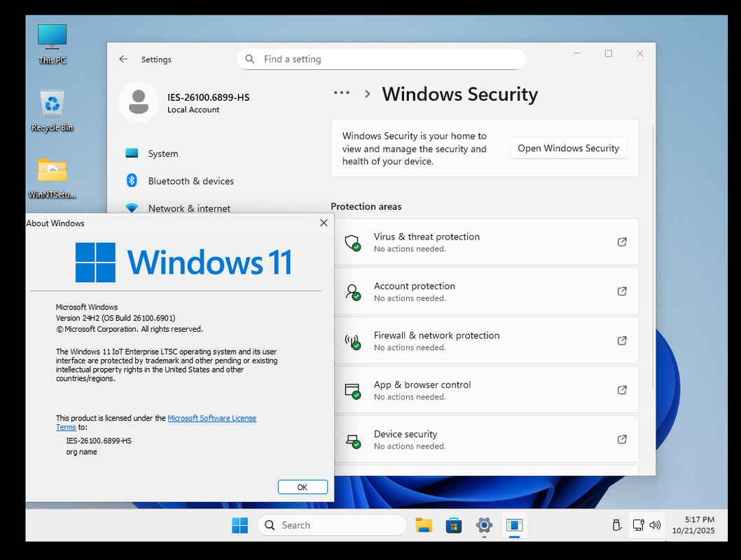Click the System monitor icon in sidebar

point(132,153)
